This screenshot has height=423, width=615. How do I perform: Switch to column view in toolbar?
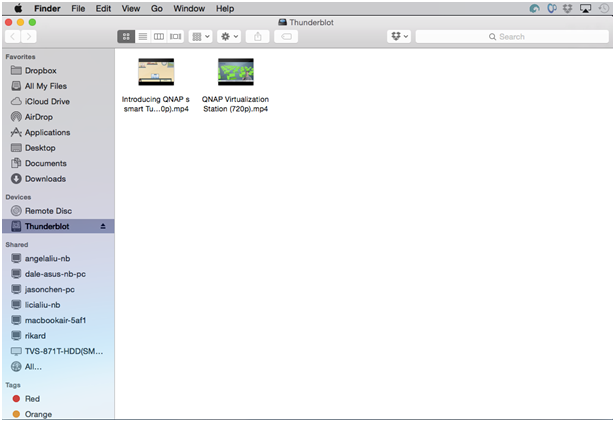click(159, 36)
